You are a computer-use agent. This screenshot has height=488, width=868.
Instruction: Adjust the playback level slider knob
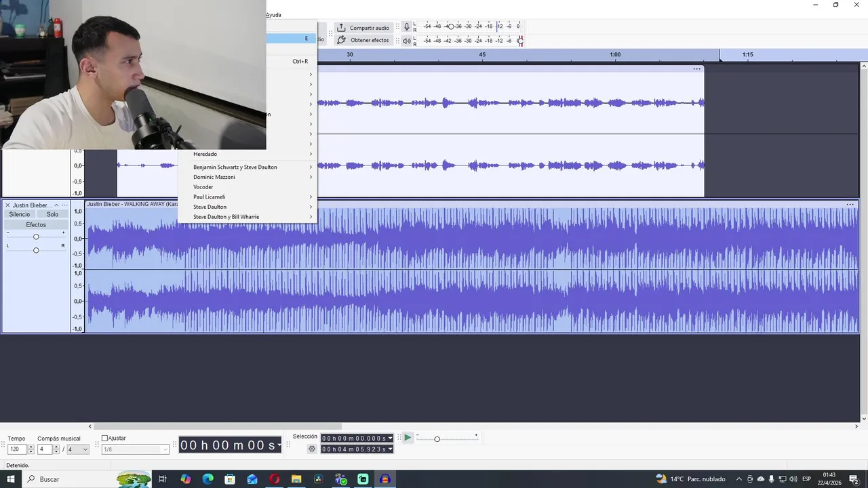click(520, 41)
